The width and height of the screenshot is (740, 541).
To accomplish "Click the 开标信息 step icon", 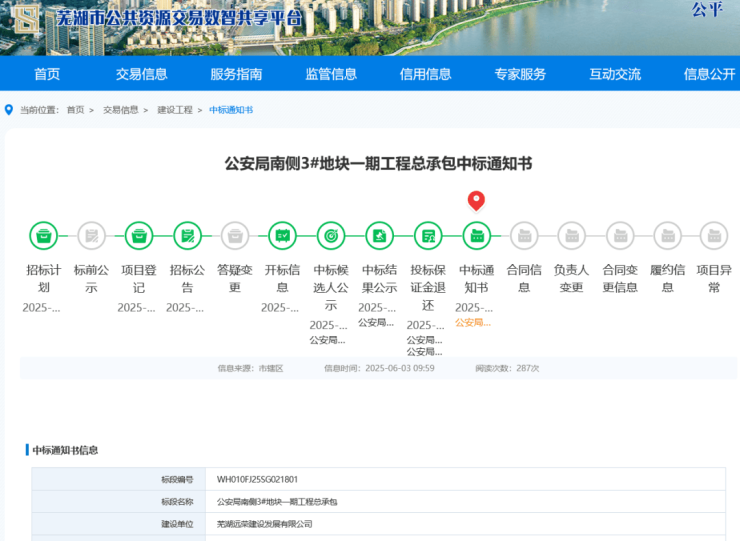I will 283,236.
